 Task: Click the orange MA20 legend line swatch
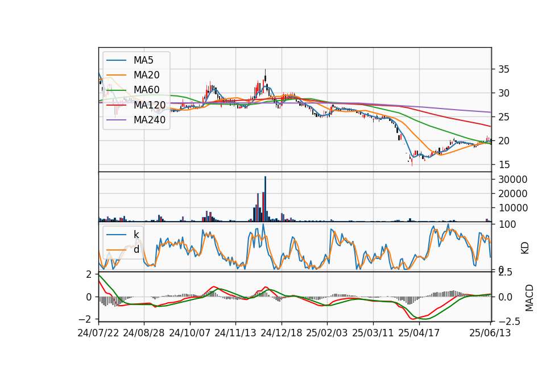[x=116, y=75]
